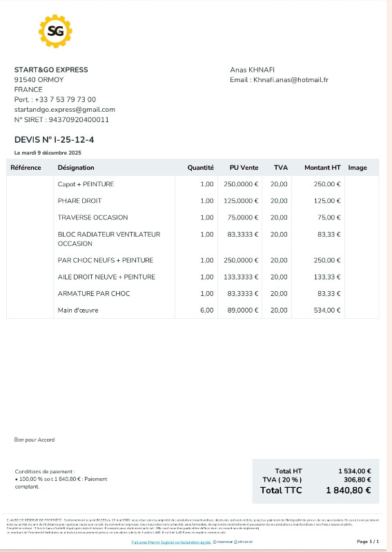
Task: Click the Bon pour Accord text
Action: pyautogui.click(x=35, y=440)
